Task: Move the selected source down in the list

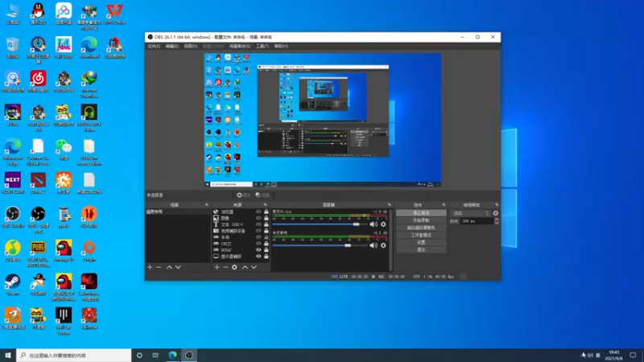Action: click(254, 267)
